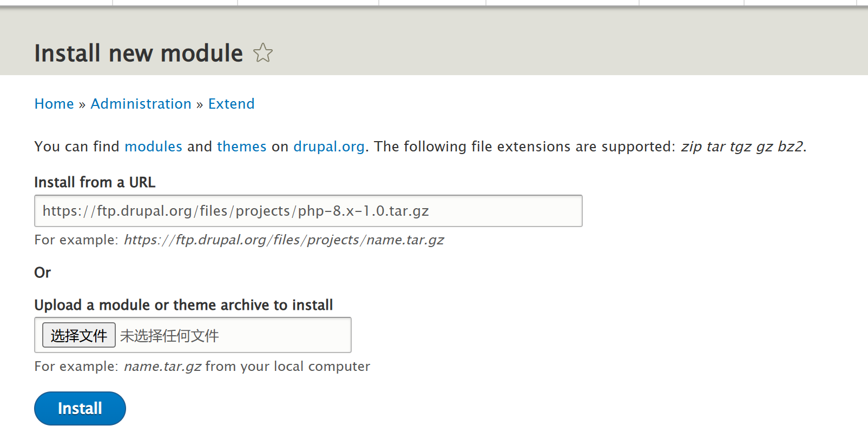The height and width of the screenshot is (432, 868).
Task: Go to the Home breadcrumb link
Action: [x=54, y=104]
